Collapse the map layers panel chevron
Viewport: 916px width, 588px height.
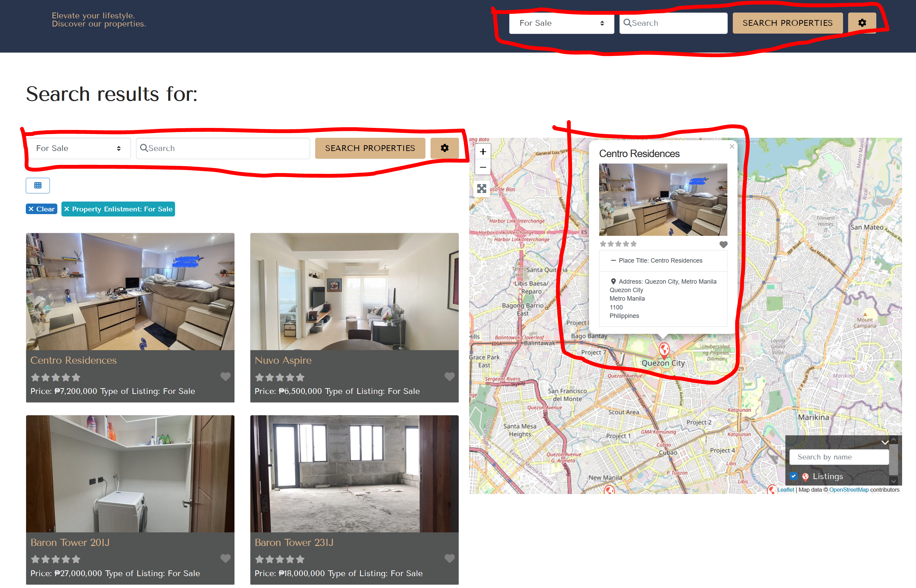click(x=885, y=442)
